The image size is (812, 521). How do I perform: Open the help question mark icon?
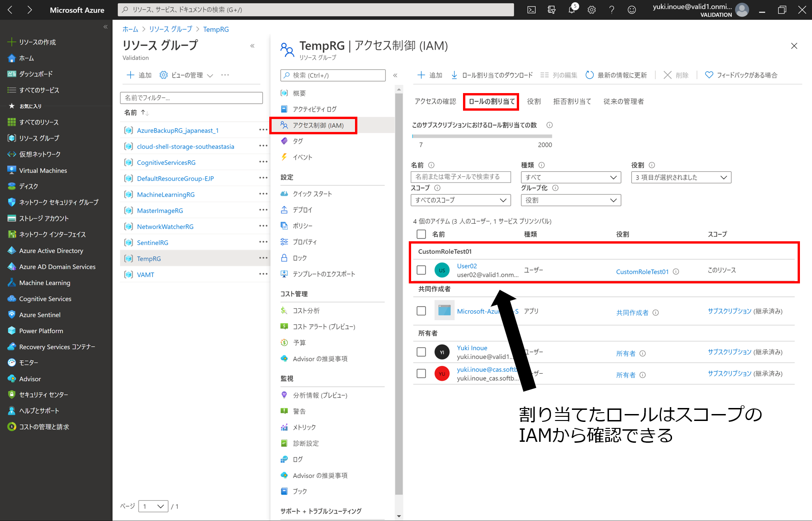pyautogui.click(x=612, y=10)
